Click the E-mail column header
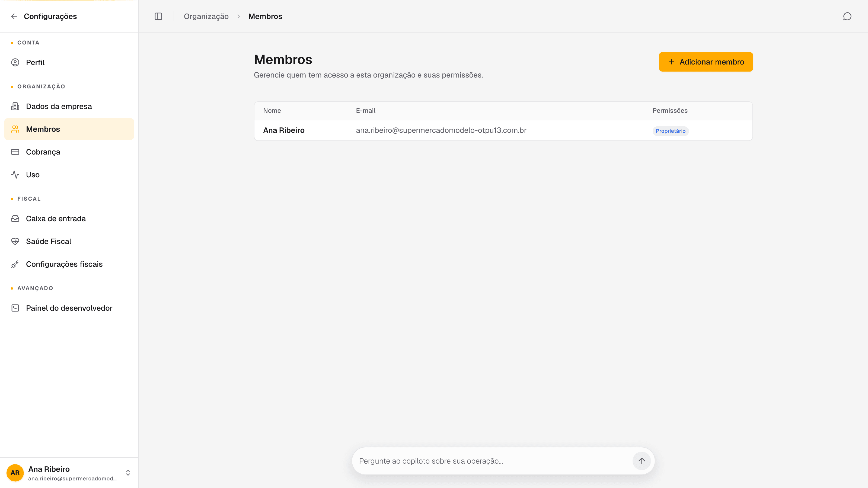868x488 pixels. (x=365, y=110)
